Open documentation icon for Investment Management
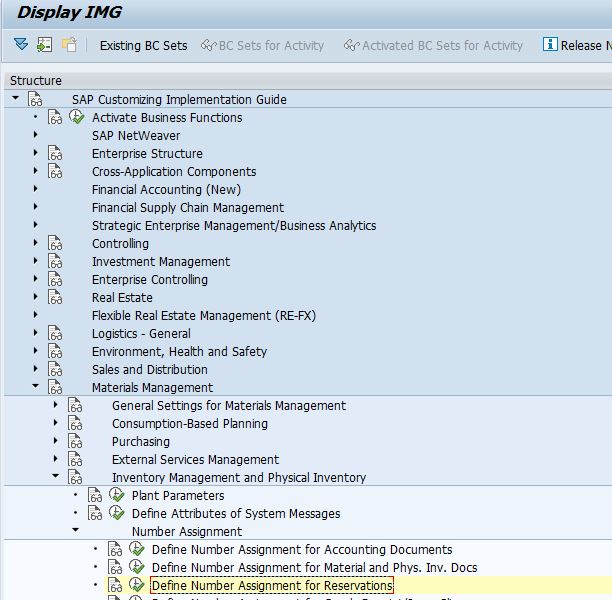612x600 pixels. click(x=55, y=261)
